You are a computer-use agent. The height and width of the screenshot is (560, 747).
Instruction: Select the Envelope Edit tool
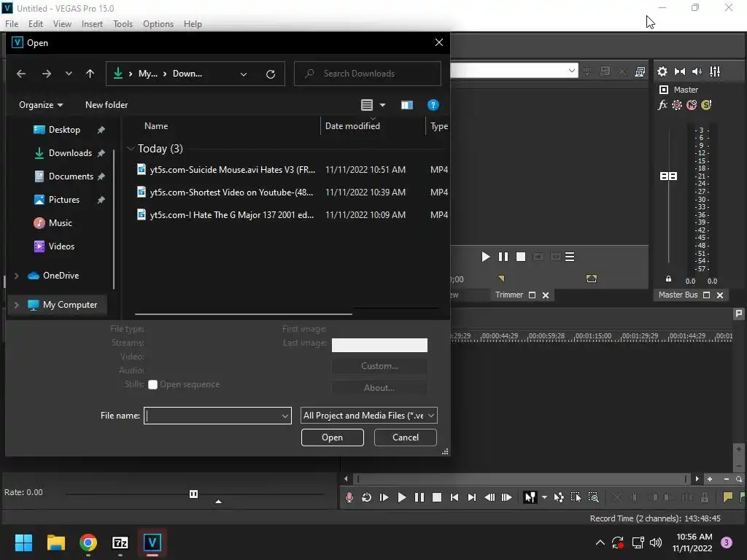[x=559, y=497]
